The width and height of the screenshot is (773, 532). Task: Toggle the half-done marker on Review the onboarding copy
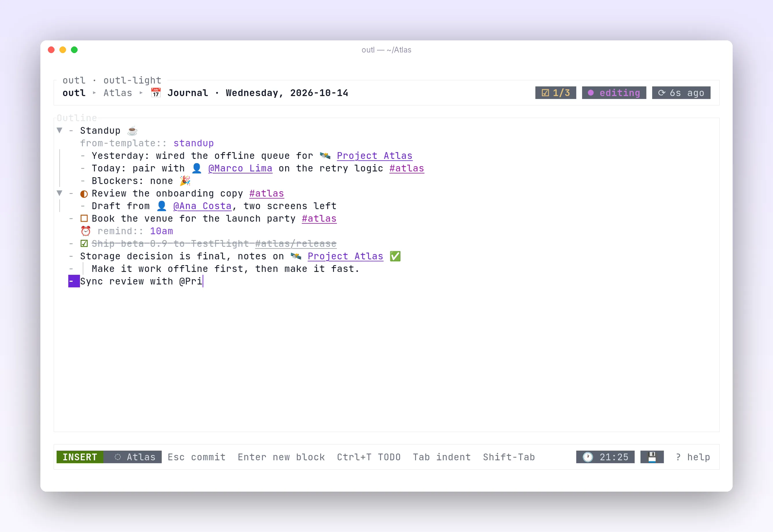(x=84, y=194)
